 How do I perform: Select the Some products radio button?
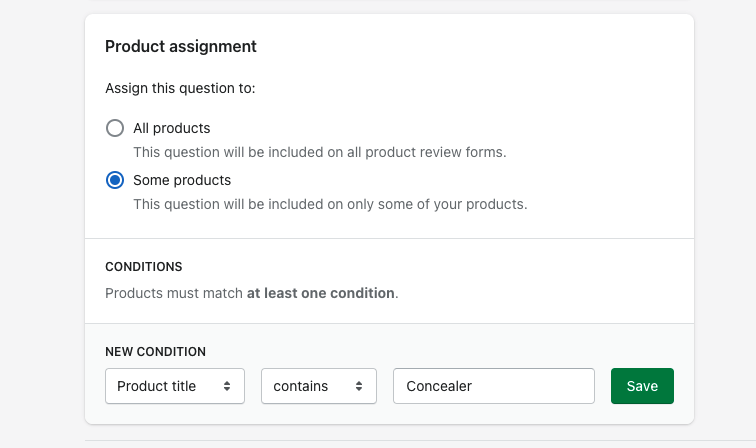coord(115,180)
